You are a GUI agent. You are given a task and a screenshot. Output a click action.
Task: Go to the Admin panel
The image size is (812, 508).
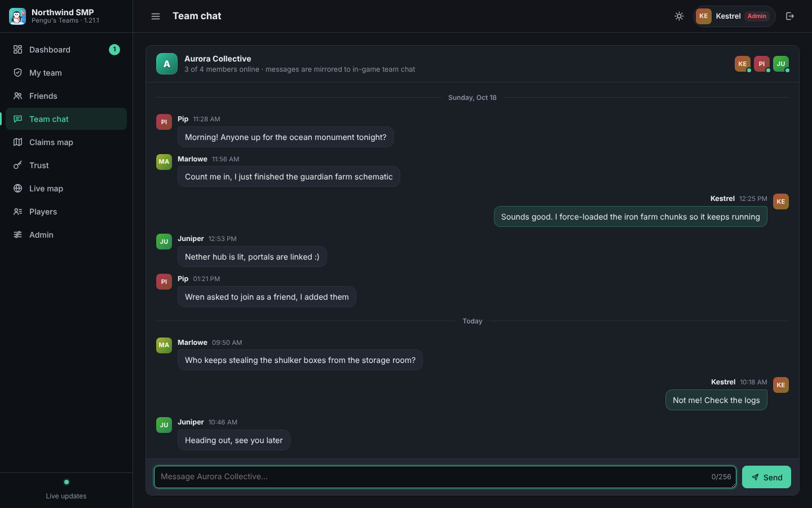click(66, 235)
